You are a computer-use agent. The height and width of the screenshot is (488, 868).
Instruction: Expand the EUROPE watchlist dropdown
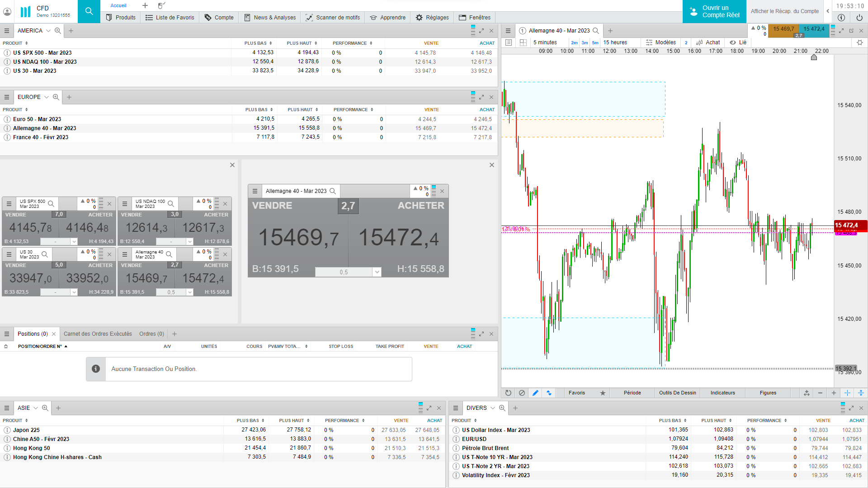coord(46,97)
